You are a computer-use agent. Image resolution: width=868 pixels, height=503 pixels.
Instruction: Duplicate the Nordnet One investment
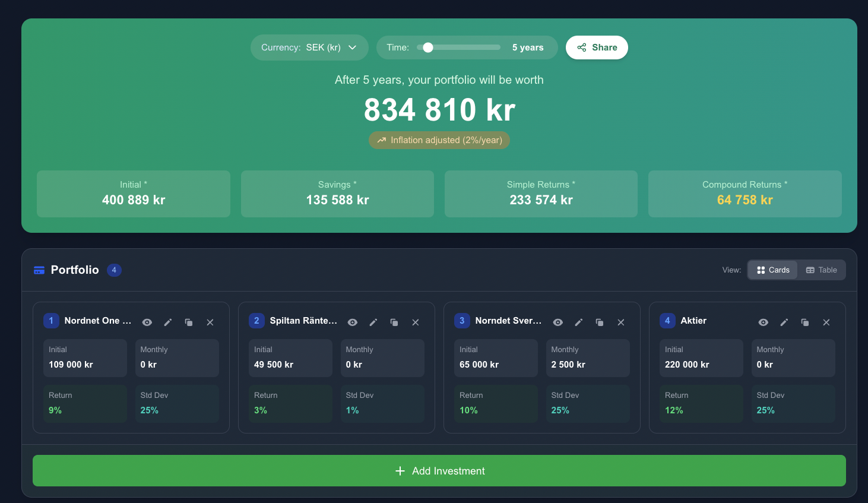click(x=189, y=322)
